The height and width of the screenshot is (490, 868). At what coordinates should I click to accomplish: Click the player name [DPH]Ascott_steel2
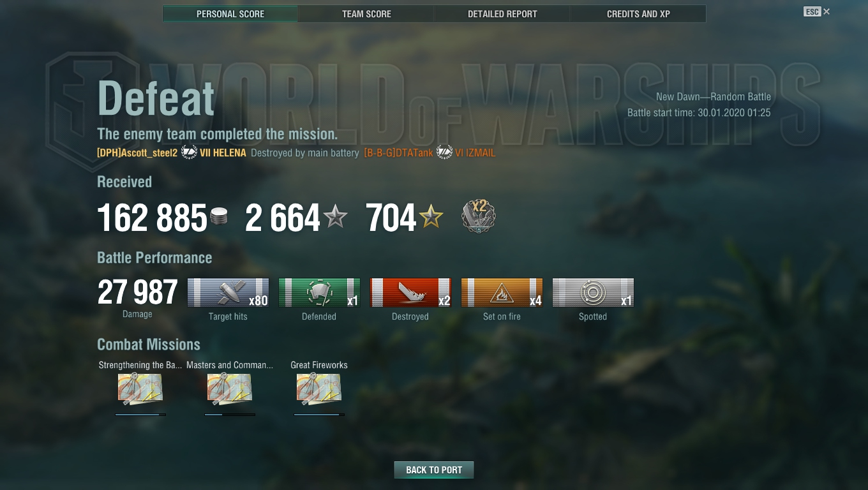(x=137, y=153)
